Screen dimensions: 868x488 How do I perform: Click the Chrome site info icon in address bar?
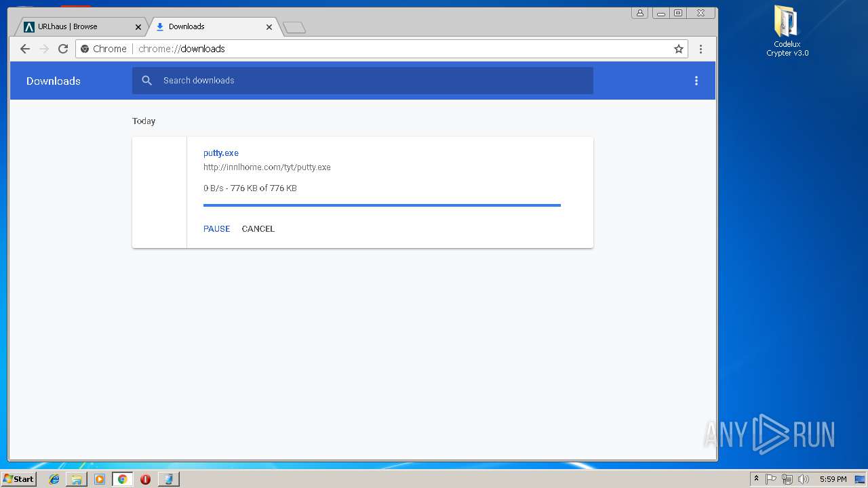(x=85, y=49)
